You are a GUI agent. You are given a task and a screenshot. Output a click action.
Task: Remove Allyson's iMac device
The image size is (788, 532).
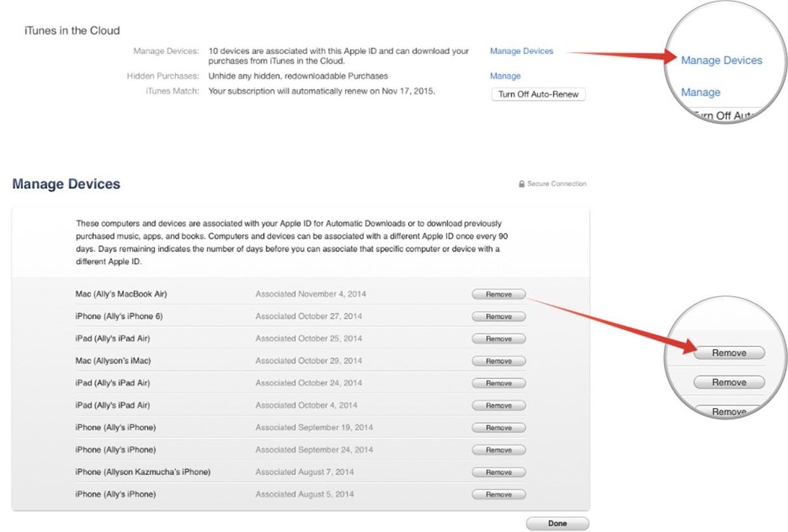click(498, 360)
